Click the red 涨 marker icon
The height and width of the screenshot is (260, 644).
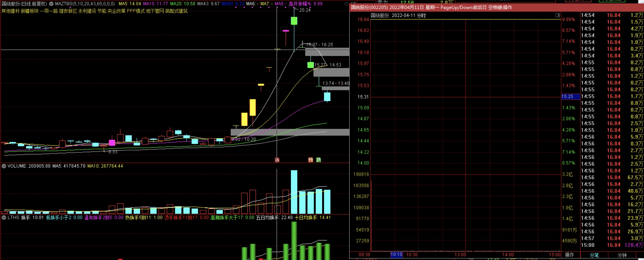pos(277,160)
